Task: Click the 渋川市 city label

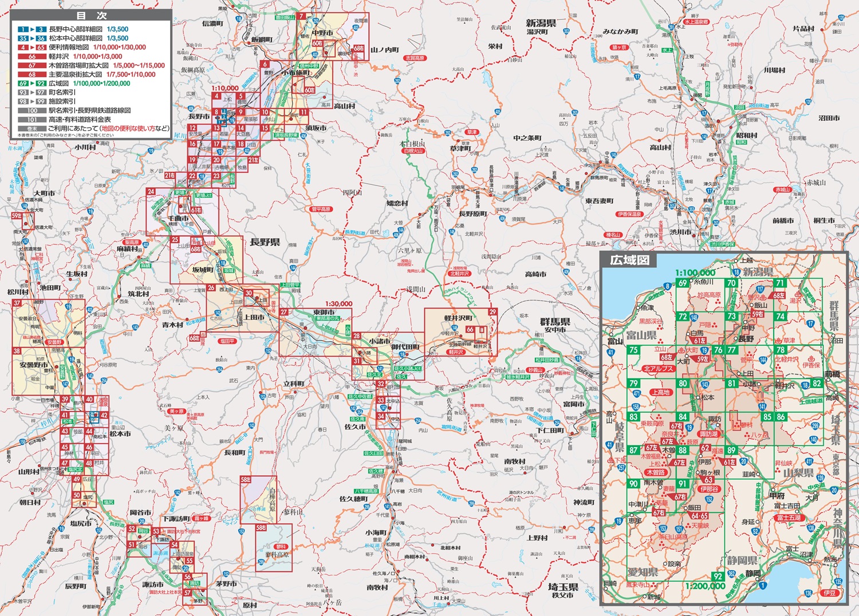Action: (680, 232)
